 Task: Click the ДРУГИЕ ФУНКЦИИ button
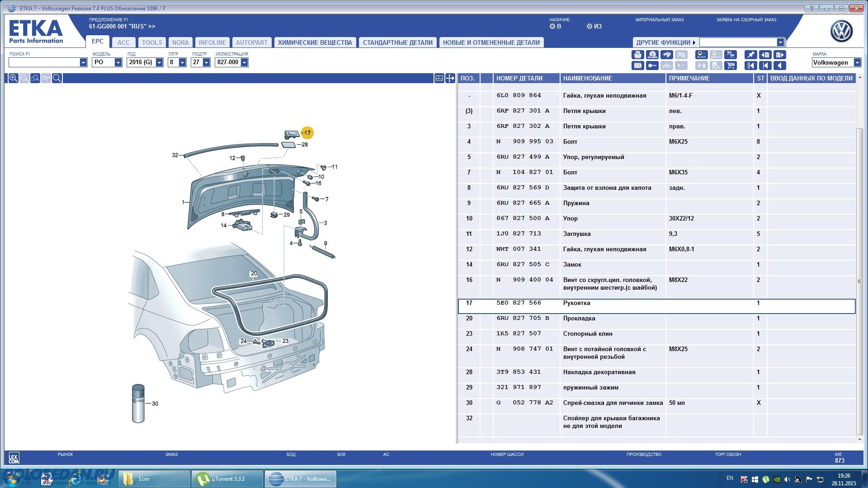pyautogui.click(x=665, y=42)
